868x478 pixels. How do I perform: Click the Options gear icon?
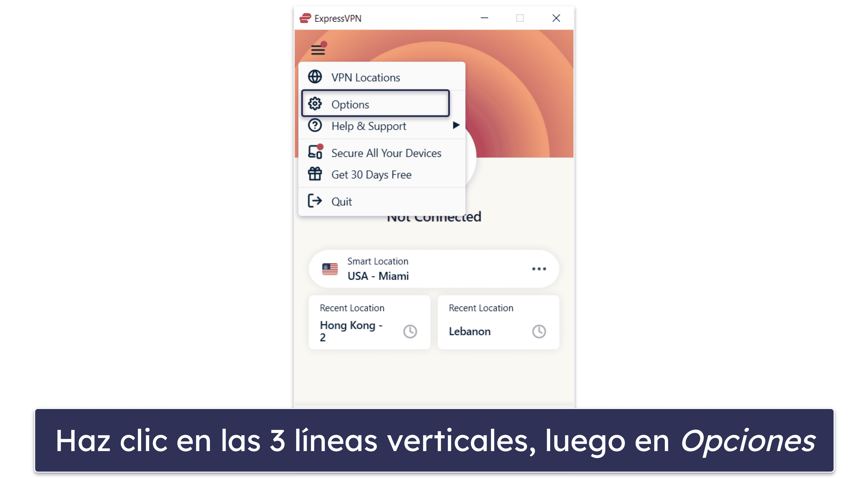315,104
